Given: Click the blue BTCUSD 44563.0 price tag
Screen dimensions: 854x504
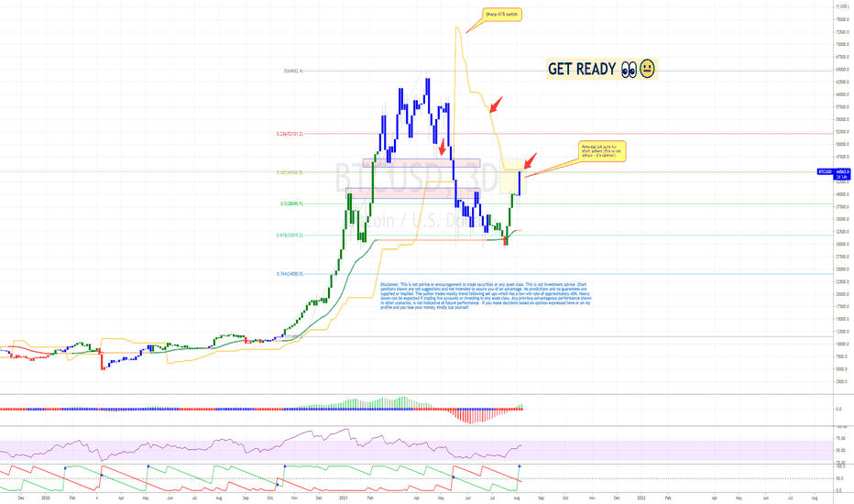Looking at the screenshot, I should tap(834, 174).
